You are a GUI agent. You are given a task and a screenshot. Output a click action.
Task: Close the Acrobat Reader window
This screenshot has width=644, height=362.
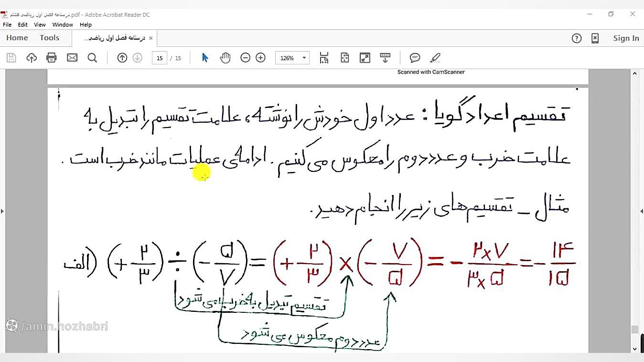click(x=633, y=14)
